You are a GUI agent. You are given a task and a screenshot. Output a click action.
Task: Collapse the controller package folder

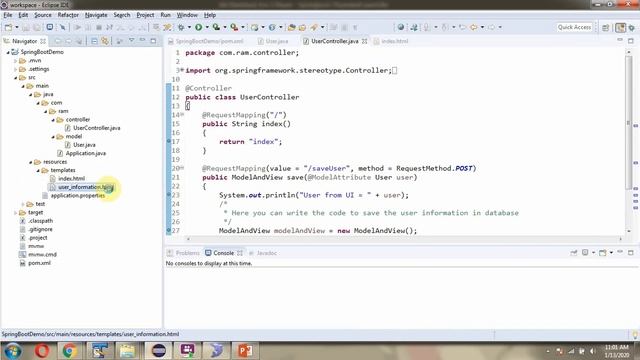53,120
